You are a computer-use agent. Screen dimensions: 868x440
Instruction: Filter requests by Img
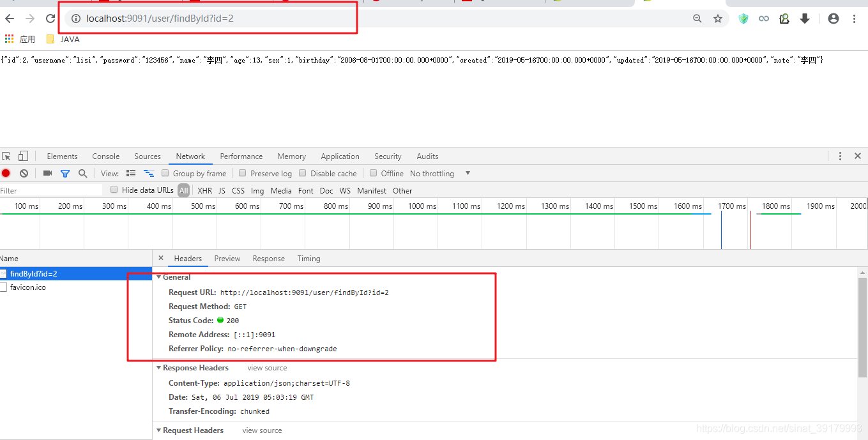257,190
